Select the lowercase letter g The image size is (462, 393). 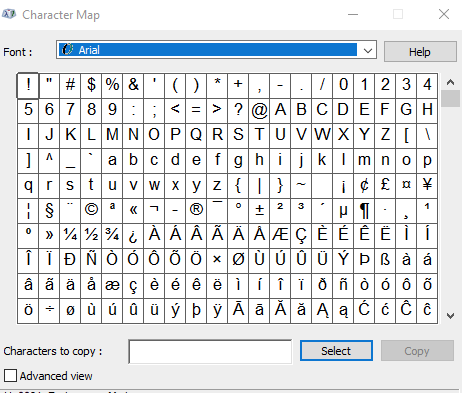238,161
